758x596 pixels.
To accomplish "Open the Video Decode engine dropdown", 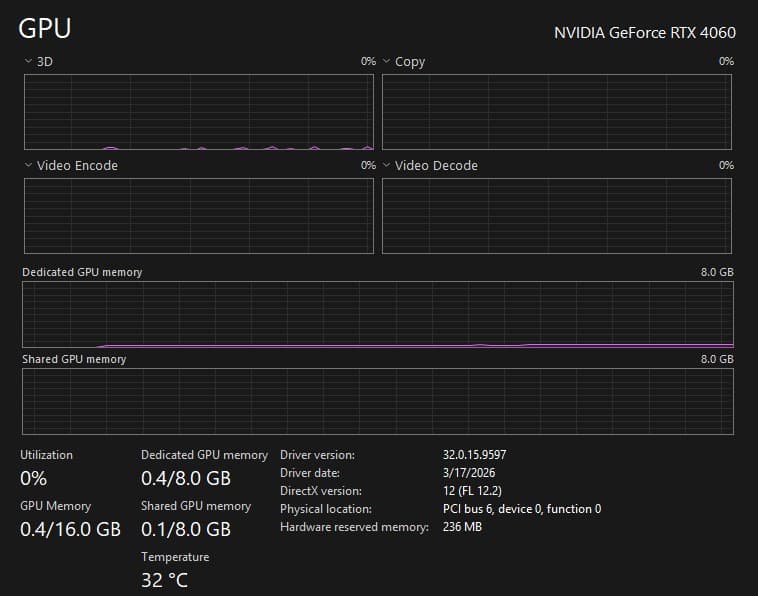I will (x=386, y=165).
